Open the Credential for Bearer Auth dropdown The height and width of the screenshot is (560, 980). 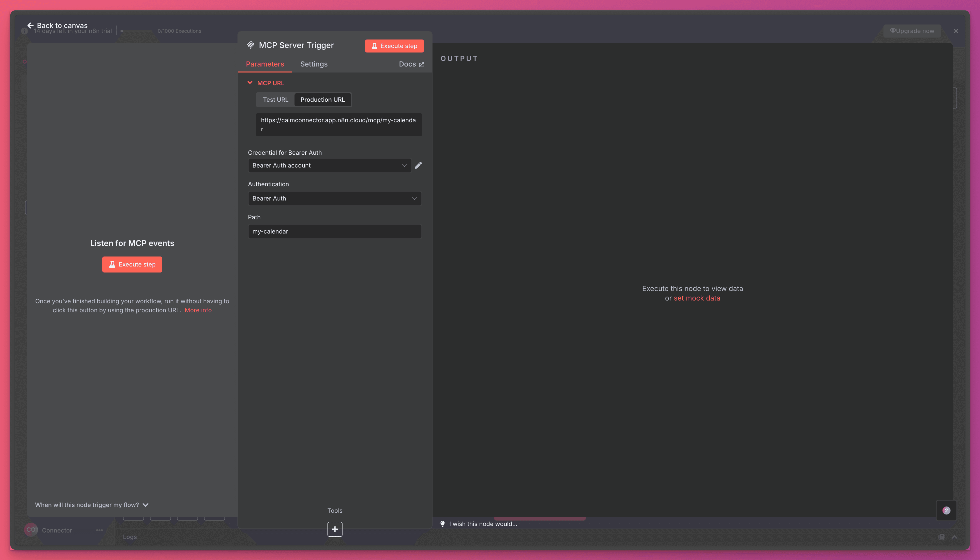pos(329,165)
